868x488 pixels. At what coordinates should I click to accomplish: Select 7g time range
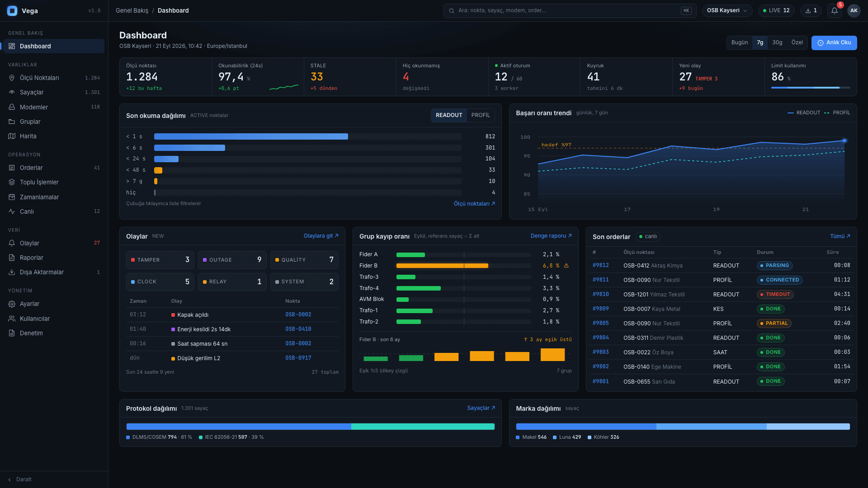click(x=760, y=42)
